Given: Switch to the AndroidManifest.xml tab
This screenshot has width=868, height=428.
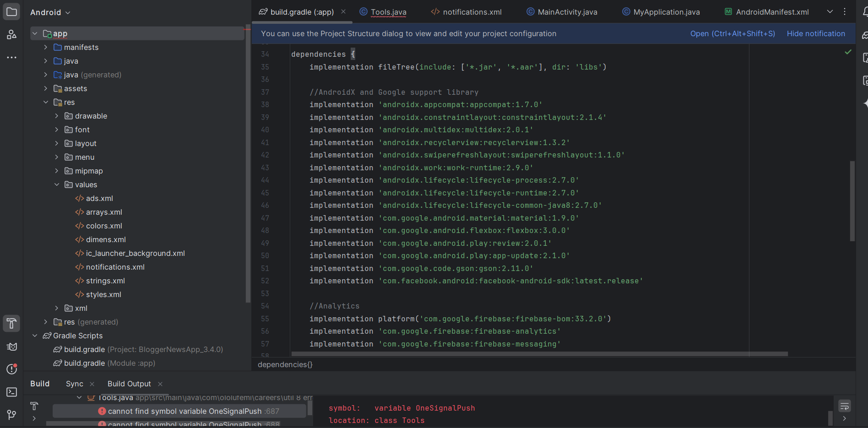Looking at the screenshot, I should 767,12.
